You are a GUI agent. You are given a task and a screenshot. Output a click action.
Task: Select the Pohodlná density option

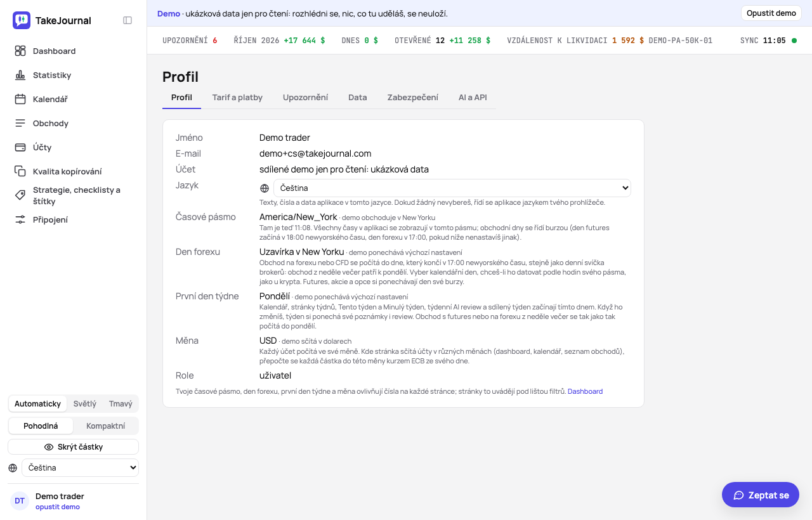[41, 426]
